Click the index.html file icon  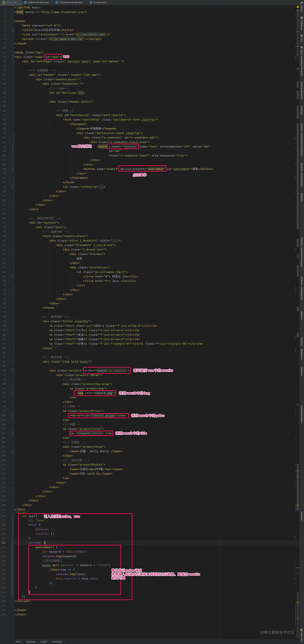[4, 2]
